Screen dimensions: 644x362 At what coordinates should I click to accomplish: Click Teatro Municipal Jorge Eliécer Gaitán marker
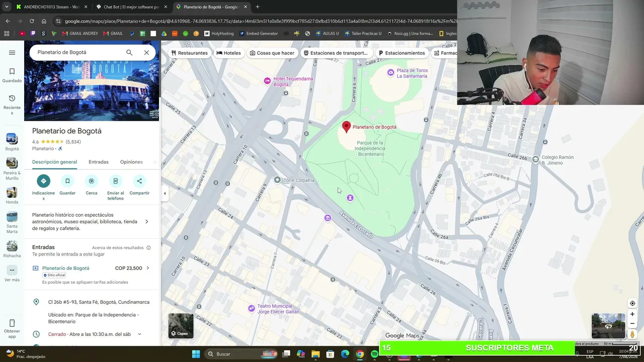[x=252, y=308]
